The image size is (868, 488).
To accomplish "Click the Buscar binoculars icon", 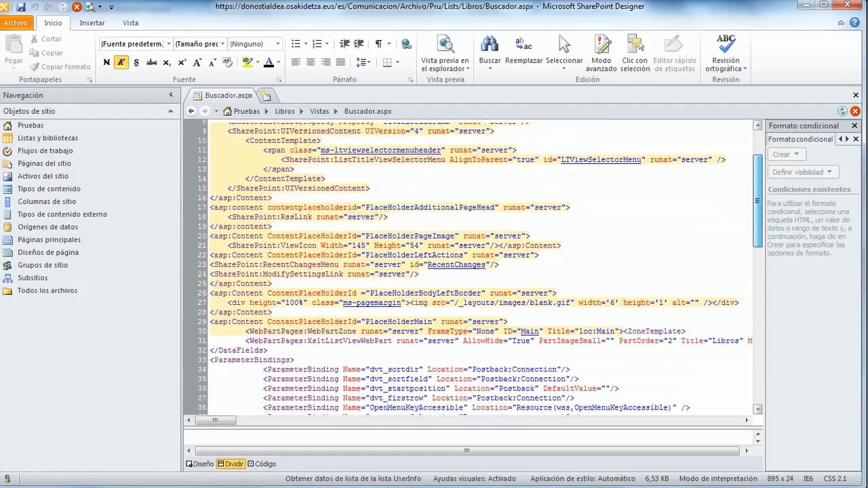I will tap(490, 45).
